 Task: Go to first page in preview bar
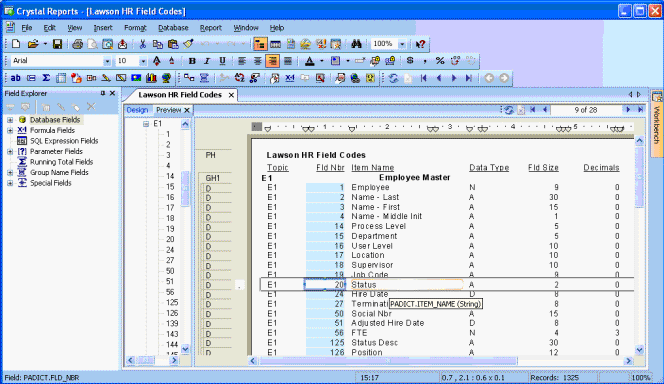click(533, 110)
